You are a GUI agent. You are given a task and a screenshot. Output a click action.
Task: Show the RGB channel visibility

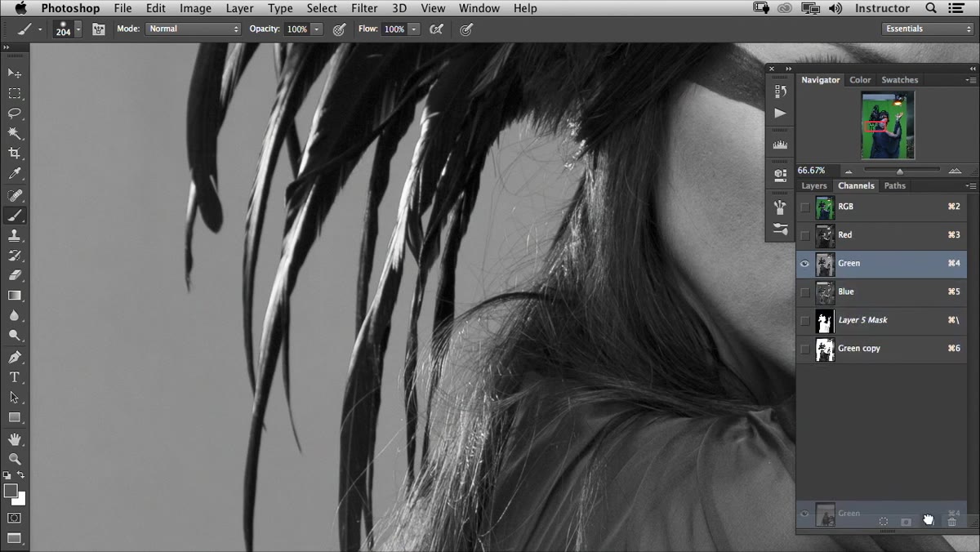click(805, 207)
